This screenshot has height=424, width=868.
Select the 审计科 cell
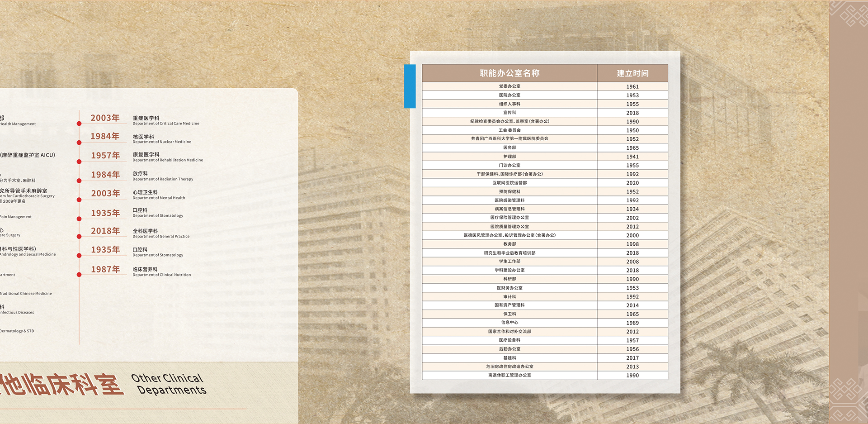tap(509, 297)
